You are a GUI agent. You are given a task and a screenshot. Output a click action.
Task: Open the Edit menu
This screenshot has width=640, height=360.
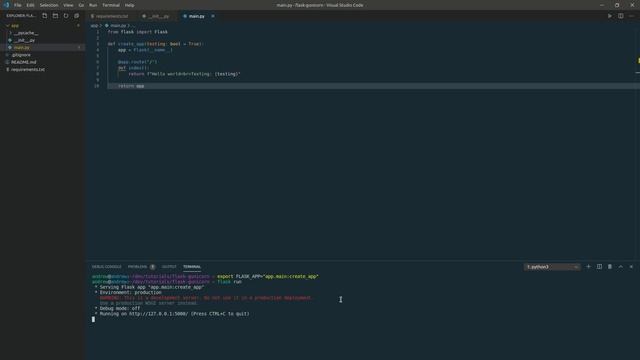[31, 5]
